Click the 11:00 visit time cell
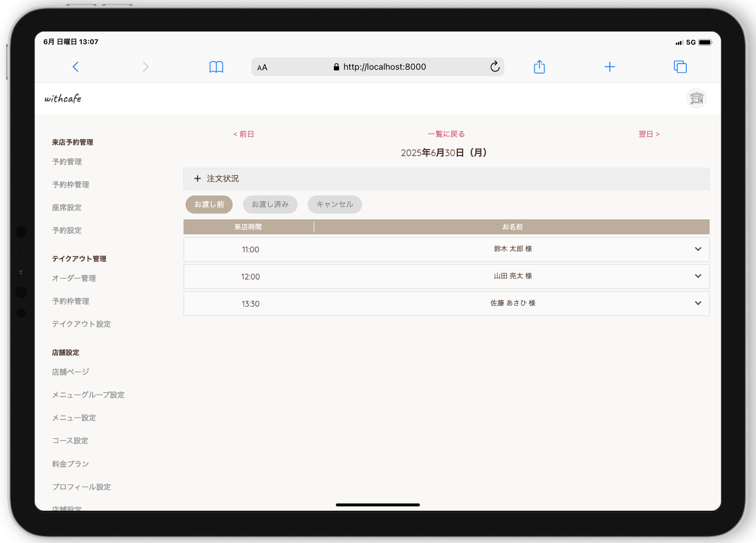 pyautogui.click(x=251, y=250)
